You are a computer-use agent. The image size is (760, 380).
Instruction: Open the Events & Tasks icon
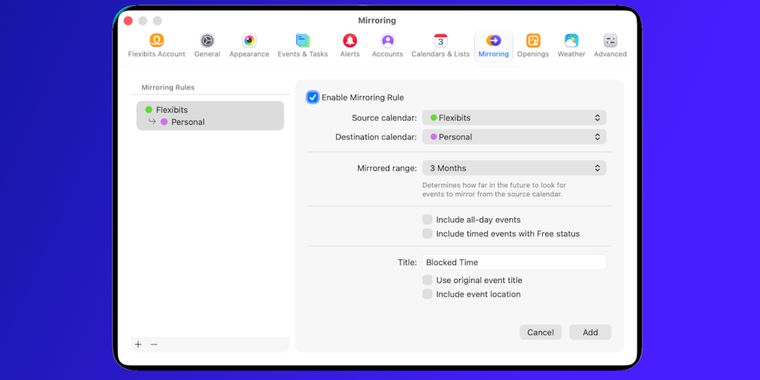(302, 40)
